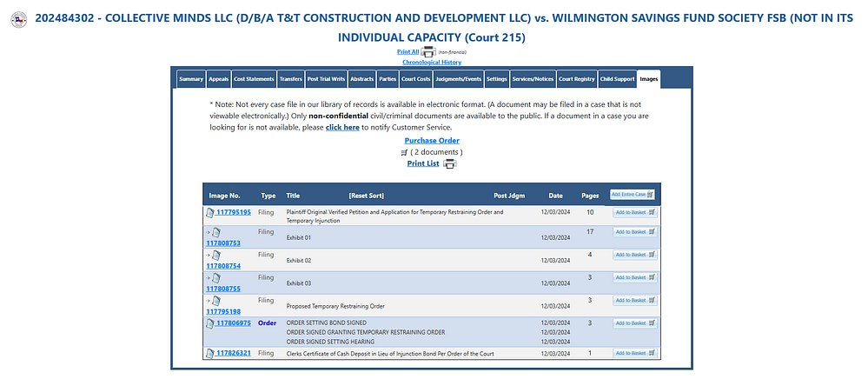Viewport: 868px width, 379px height.
Task: Open document icon above 117808755 (Exhibit 03)
Action: [215, 278]
